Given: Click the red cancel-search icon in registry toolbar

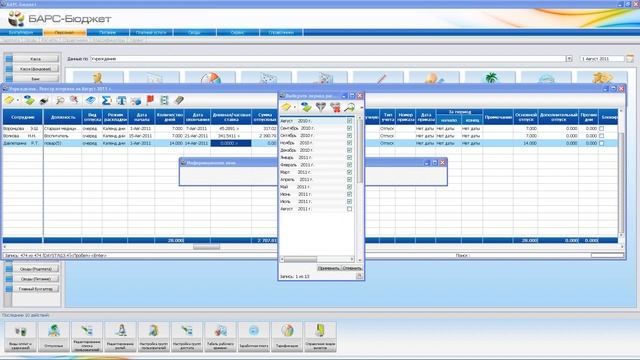Looking at the screenshot, I should [x=74, y=100].
